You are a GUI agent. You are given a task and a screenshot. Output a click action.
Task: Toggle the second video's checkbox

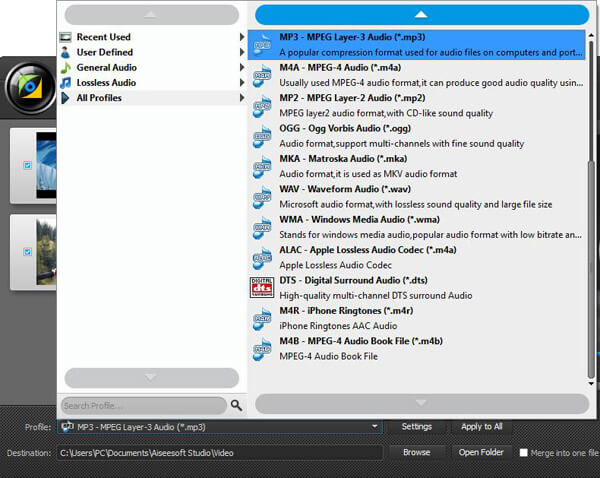tap(28, 252)
